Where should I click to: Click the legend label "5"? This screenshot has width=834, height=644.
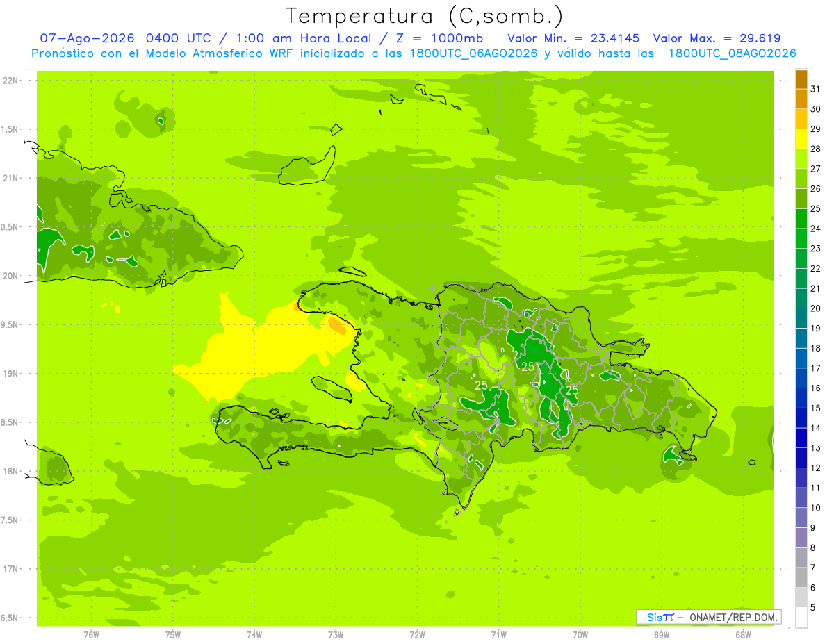(813, 608)
